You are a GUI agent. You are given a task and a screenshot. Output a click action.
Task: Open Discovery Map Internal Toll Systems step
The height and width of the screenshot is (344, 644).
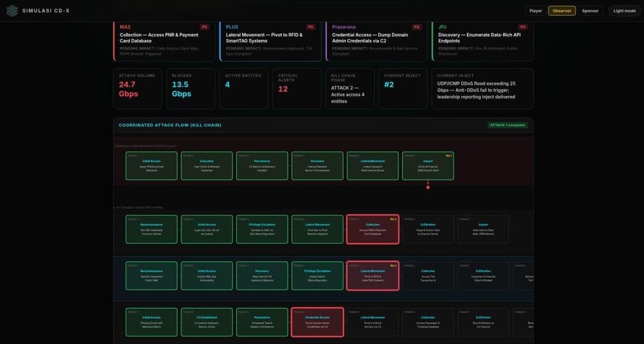point(262,276)
